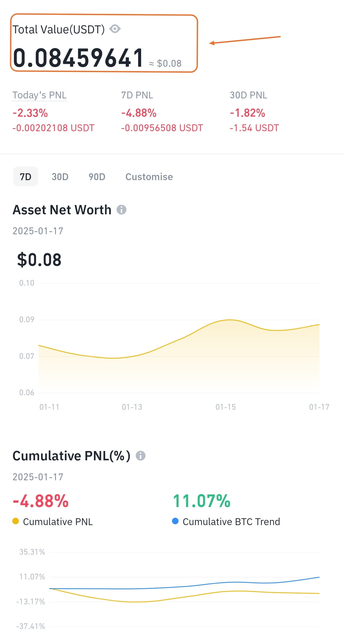Switch to the 30D time range tab
344x644 pixels.
[x=60, y=177]
